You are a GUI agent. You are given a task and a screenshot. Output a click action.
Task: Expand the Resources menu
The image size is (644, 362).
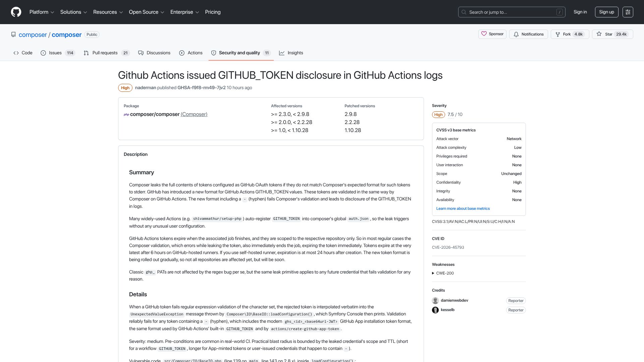108,12
